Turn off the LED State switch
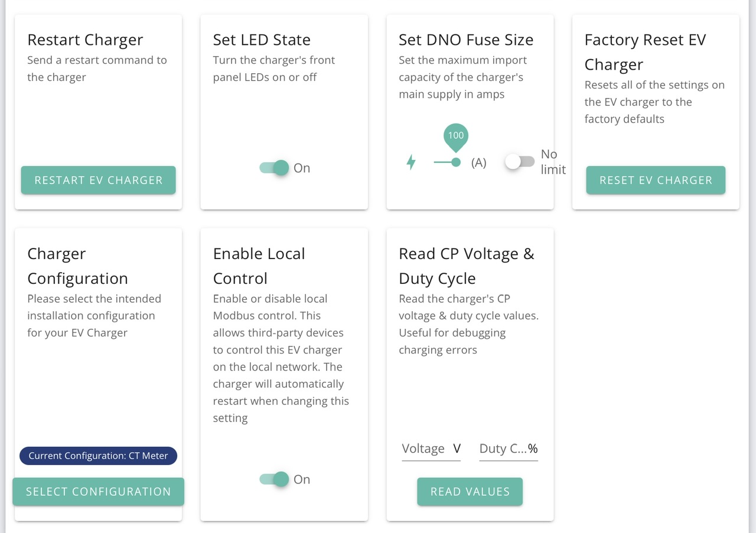Image resolution: width=756 pixels, height=533 pixels. [x=275, y=168]
